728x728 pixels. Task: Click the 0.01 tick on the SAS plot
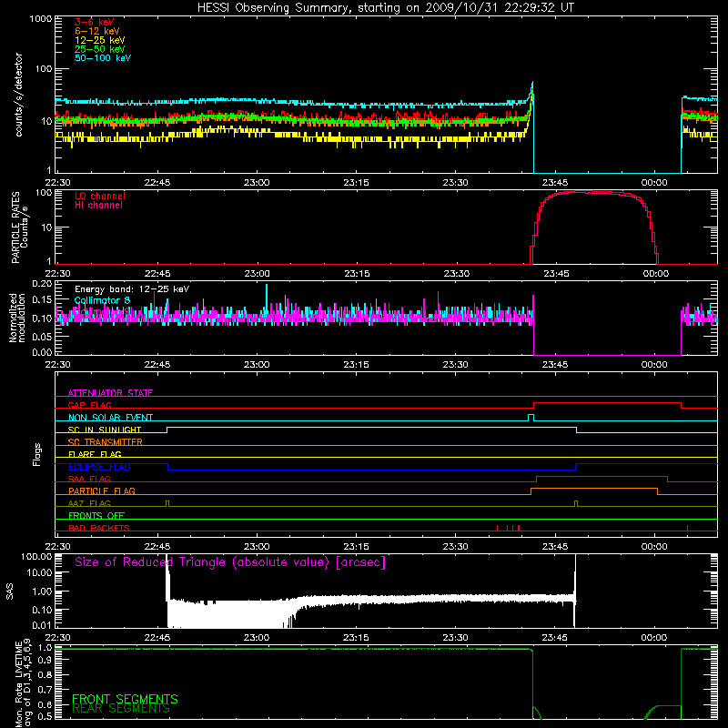42,625
